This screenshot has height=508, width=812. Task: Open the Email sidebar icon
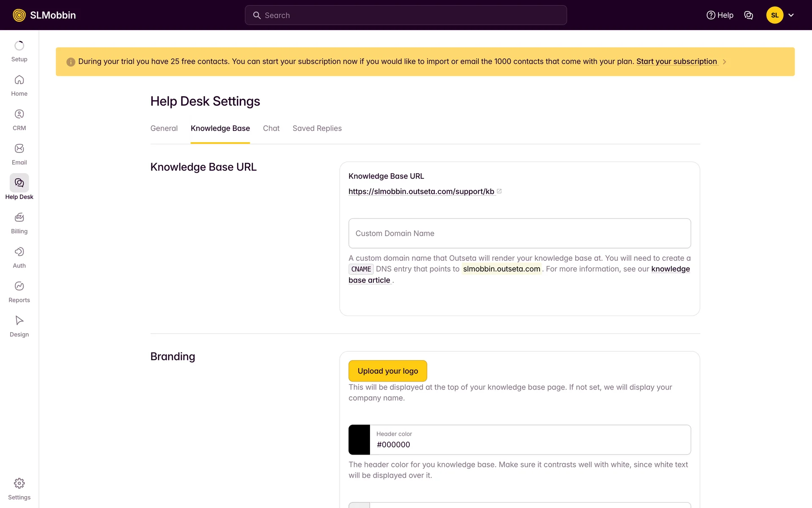(x=19, y=149)
